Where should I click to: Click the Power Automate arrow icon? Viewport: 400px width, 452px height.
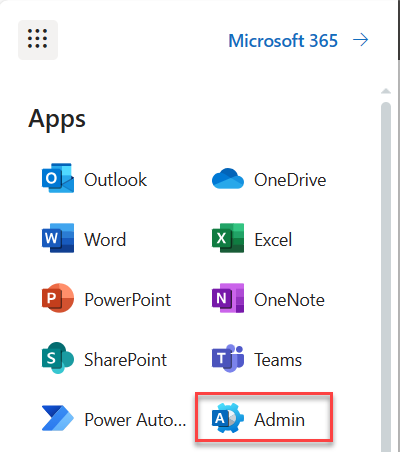[x=58, y=418]
